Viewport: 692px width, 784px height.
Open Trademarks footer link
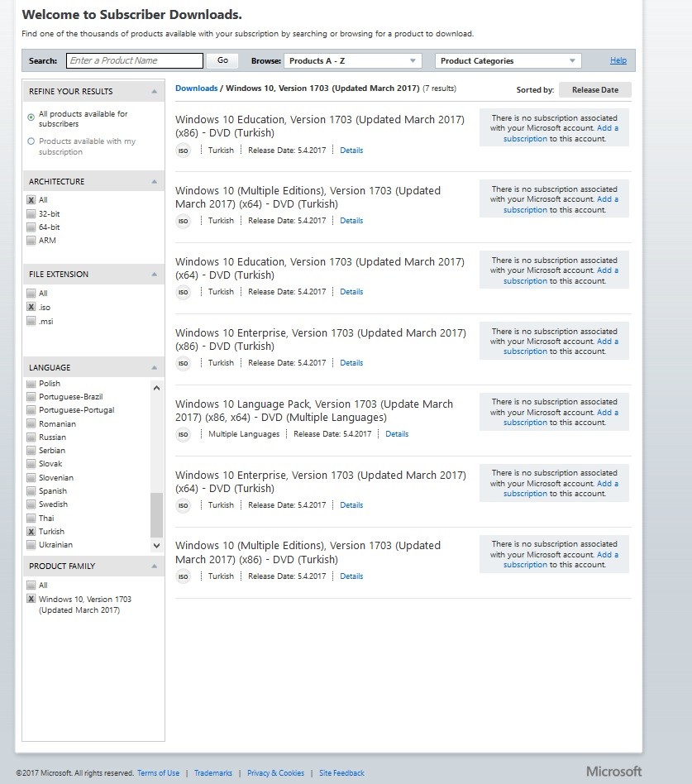[213, 773]
